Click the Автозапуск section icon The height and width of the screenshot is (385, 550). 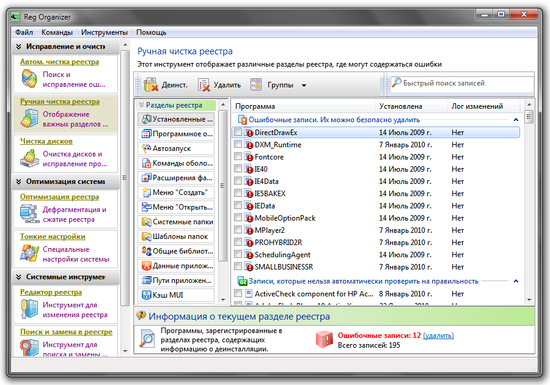[x=146, y=149]
